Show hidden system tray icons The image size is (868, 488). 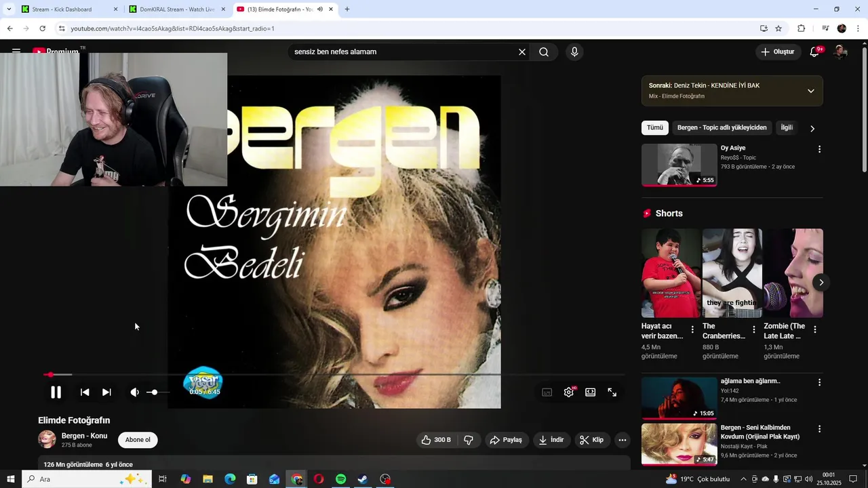(x=743, y=479)
